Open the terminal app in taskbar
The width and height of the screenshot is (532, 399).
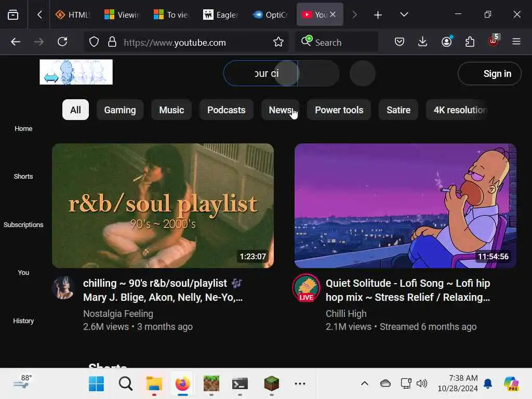240,384
